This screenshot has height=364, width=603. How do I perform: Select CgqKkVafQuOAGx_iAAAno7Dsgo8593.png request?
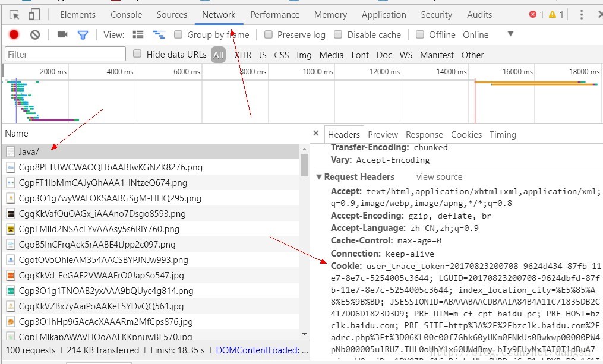(151, 214)
